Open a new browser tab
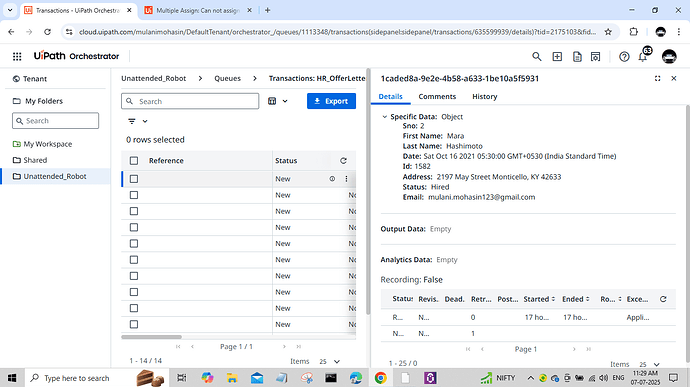The width and height of the screenshot is (690, 387). (x=268, y=10)
